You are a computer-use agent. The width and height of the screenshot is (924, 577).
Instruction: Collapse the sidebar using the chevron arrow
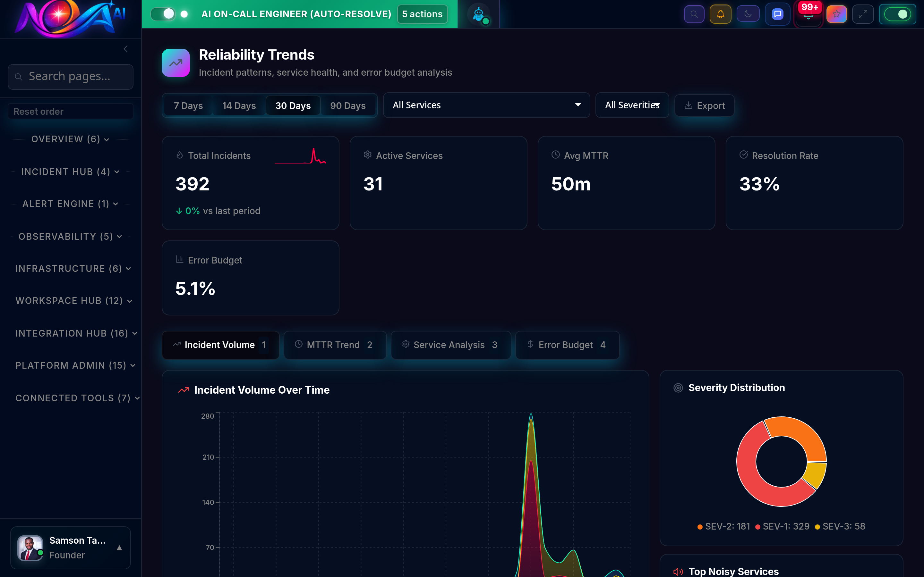126,48
